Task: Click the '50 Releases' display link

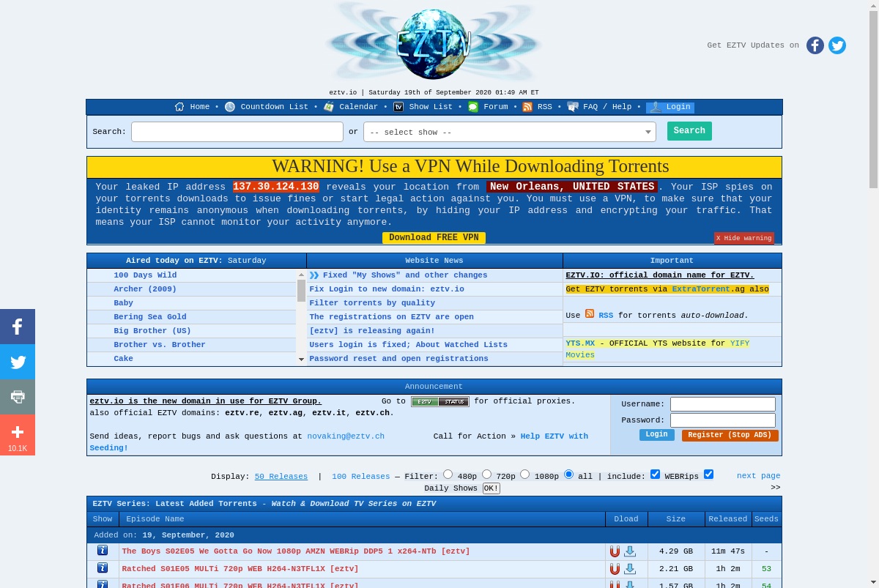Action: (x=281, y=477)
